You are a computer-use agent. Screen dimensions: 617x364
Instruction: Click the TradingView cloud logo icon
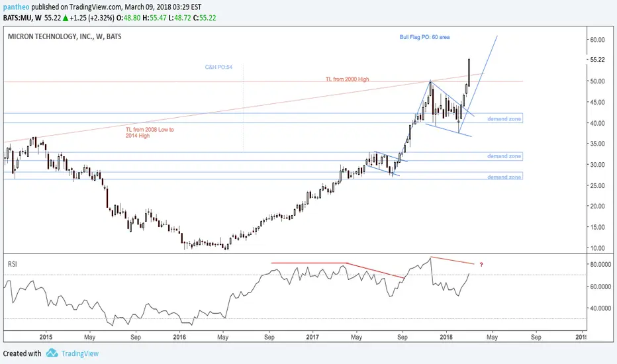click(x=52, y=353)
